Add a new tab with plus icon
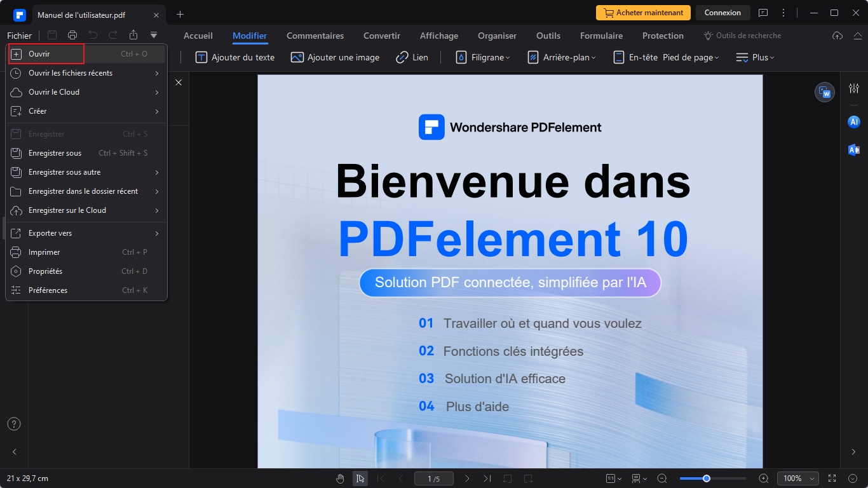Image resolution: width=868 pixels, height=488 pixels. [x=180, y=14]
